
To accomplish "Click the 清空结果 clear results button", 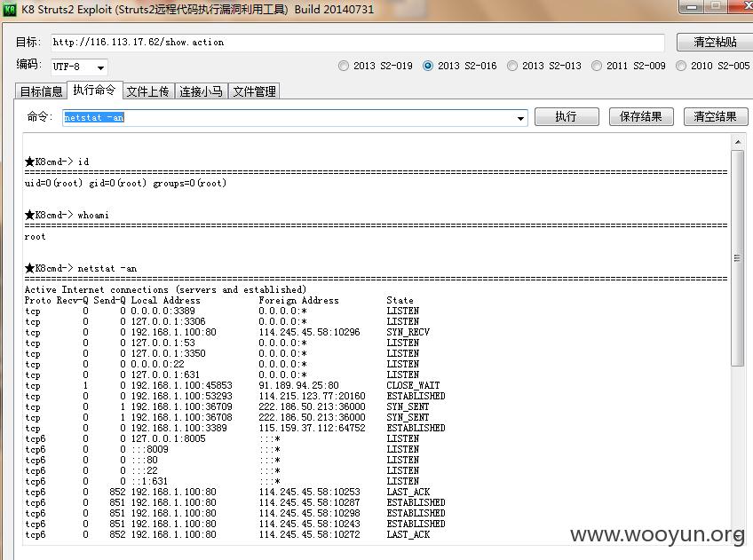I will tap(716, 116).
